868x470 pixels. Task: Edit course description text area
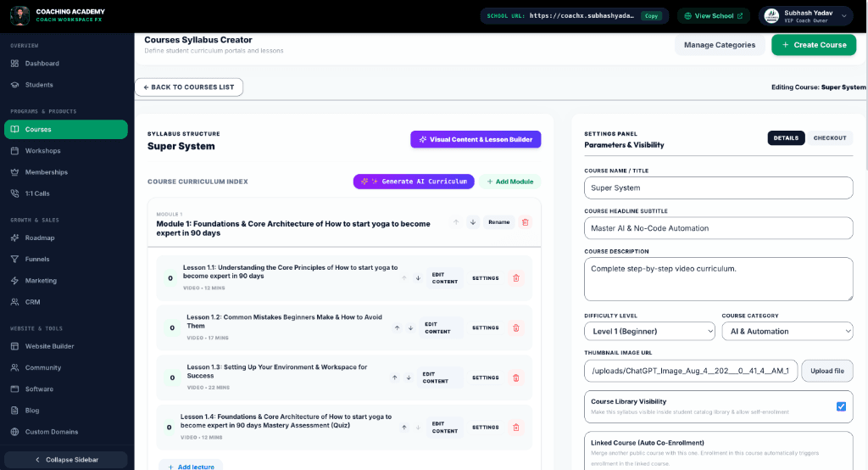pos(718,279)
